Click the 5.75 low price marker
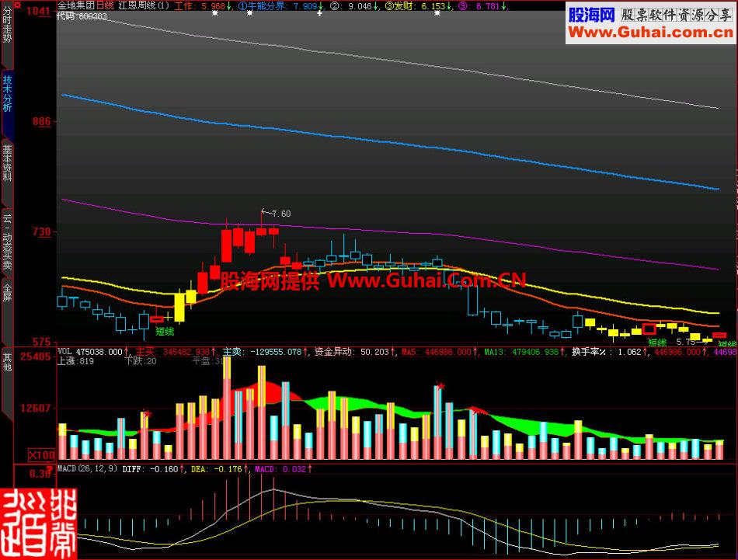Screen dimensions: 738x560 tap(685, 342)
